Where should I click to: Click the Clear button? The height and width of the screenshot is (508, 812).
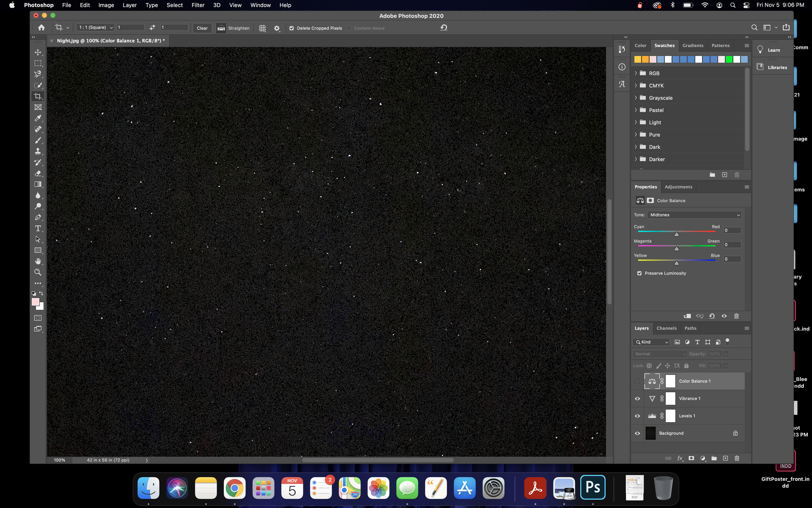[x=202, y=28]
